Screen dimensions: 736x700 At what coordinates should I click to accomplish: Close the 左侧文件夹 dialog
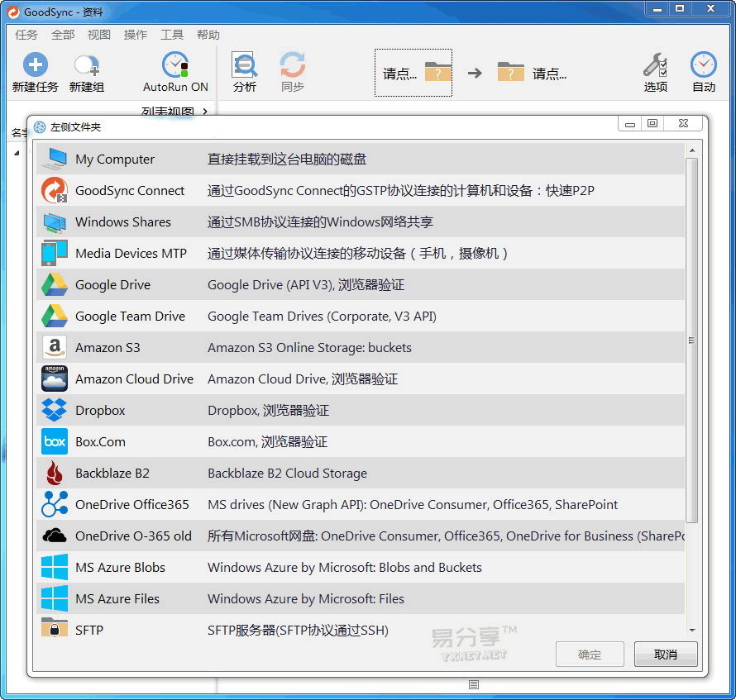pos(683,123)
